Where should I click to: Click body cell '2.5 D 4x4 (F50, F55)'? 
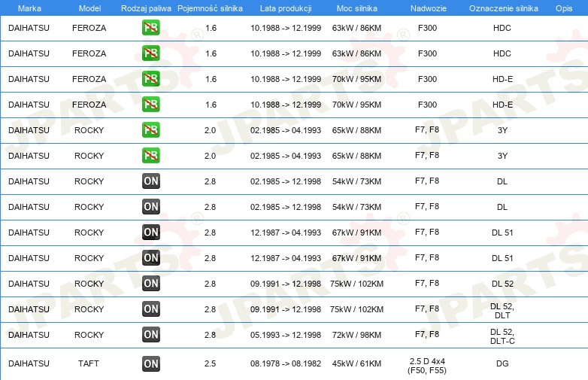point(427,366)
